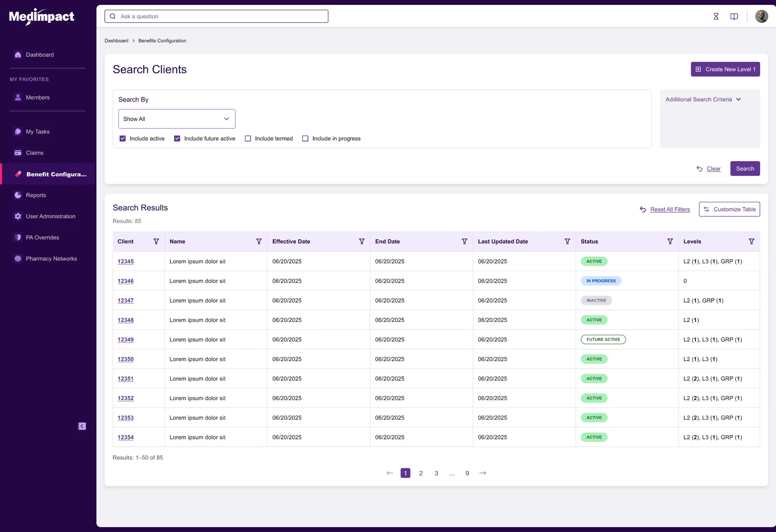The image size is (776, 532).
Task: Click the Client column filter icon
Action: tap(156, 242)
